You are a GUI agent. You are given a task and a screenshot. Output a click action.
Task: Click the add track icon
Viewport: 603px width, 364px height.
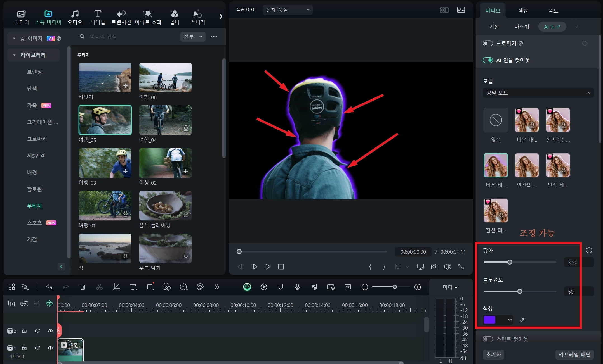click(x=11, y=304)
